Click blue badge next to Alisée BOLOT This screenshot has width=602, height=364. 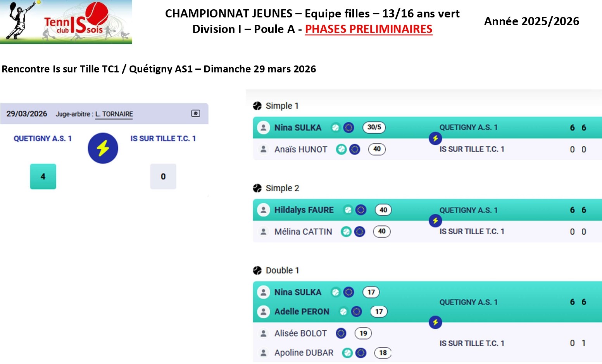[341, 333]
